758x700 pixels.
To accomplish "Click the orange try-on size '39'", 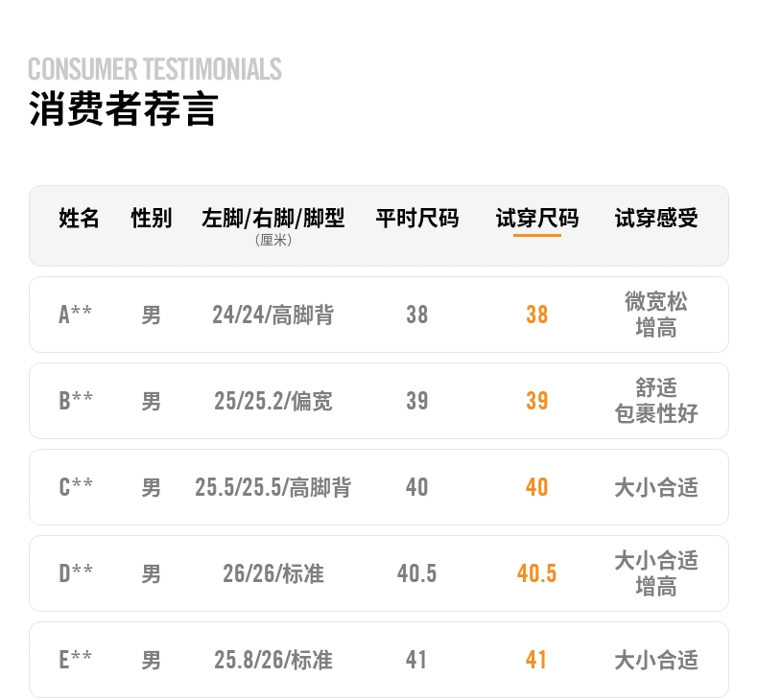I will [x=537, y=401].
